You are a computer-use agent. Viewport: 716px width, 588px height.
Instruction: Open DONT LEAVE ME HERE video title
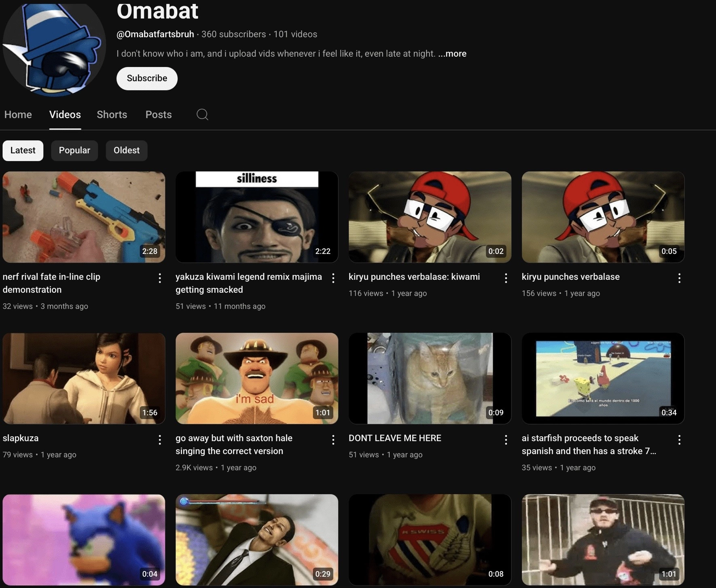395,438
